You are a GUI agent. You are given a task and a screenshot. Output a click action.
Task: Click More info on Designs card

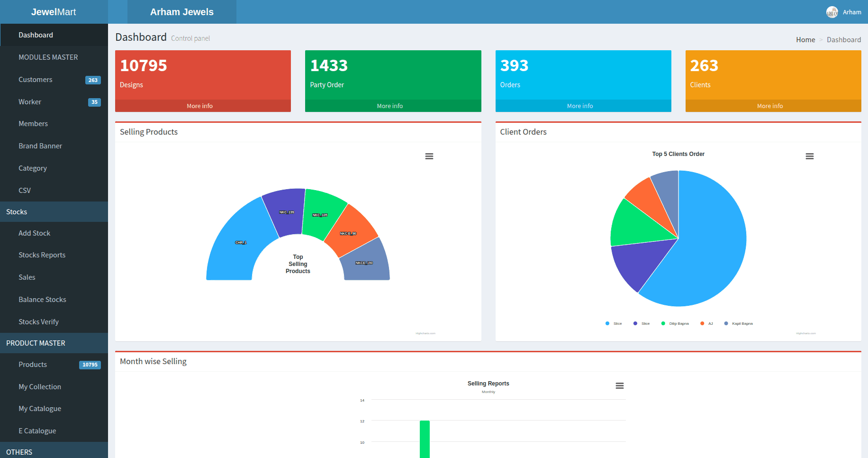tap(203, 106)
